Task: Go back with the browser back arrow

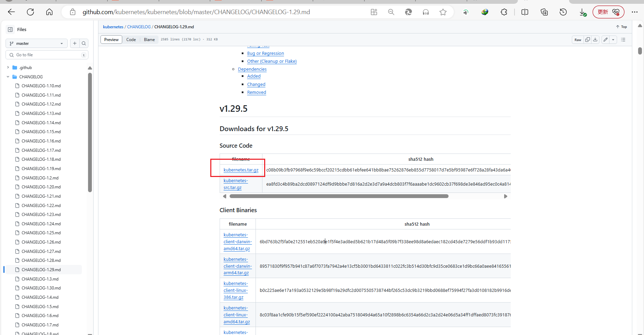Action: click(x=11, y=12)
